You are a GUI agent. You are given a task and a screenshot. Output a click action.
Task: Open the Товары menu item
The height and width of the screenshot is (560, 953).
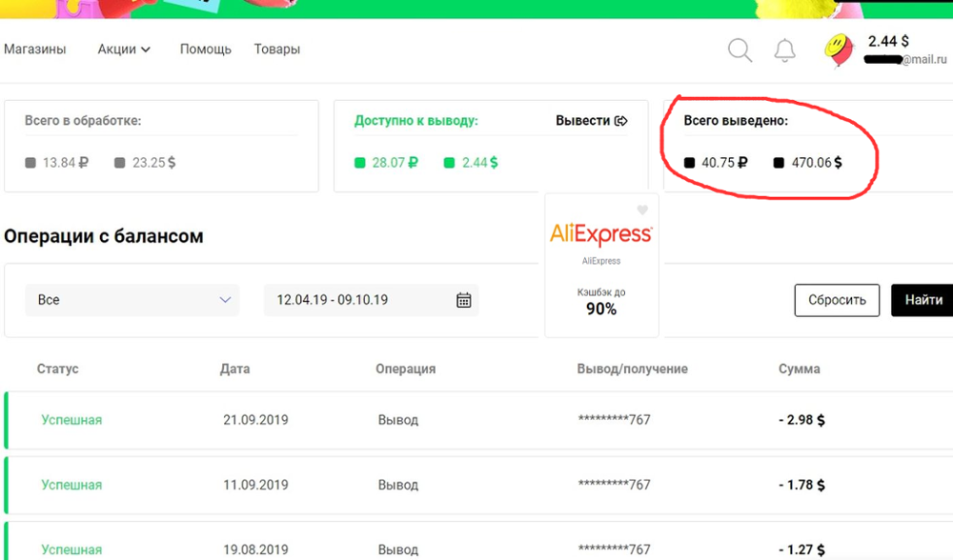click(x=277, y=50)
